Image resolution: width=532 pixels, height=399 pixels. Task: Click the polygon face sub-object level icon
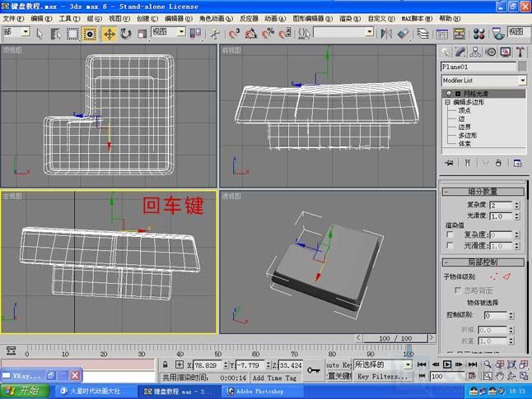(x=507, y=276)
